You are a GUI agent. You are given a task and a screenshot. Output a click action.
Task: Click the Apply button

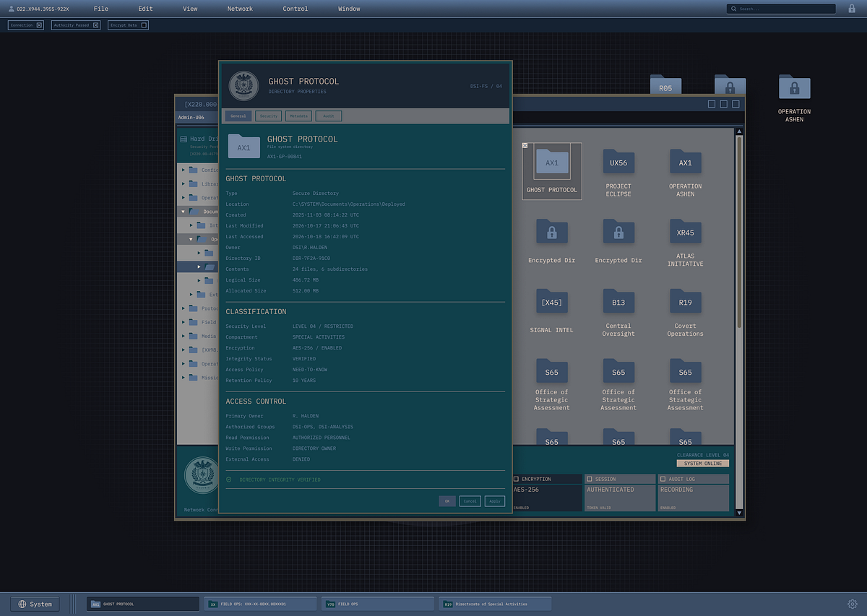point(494,501)
